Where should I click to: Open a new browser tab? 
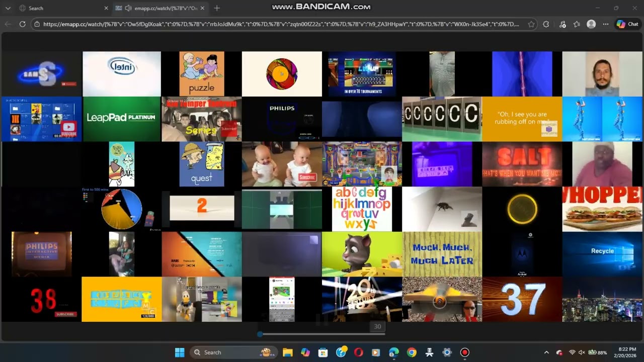tap(217, 8)
